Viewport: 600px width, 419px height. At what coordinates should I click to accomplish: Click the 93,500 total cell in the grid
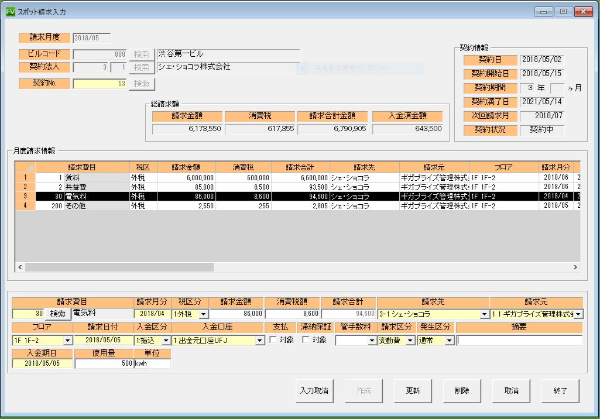point(300,187)
